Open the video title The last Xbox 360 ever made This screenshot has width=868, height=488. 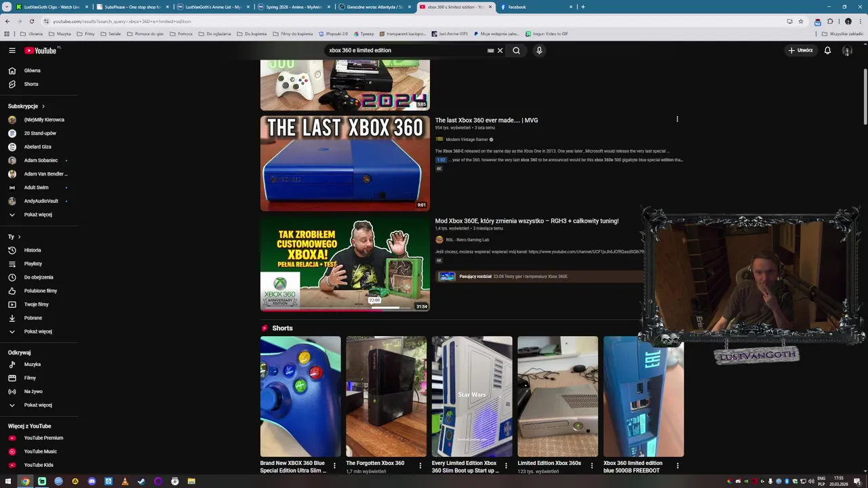click(486, 120)
